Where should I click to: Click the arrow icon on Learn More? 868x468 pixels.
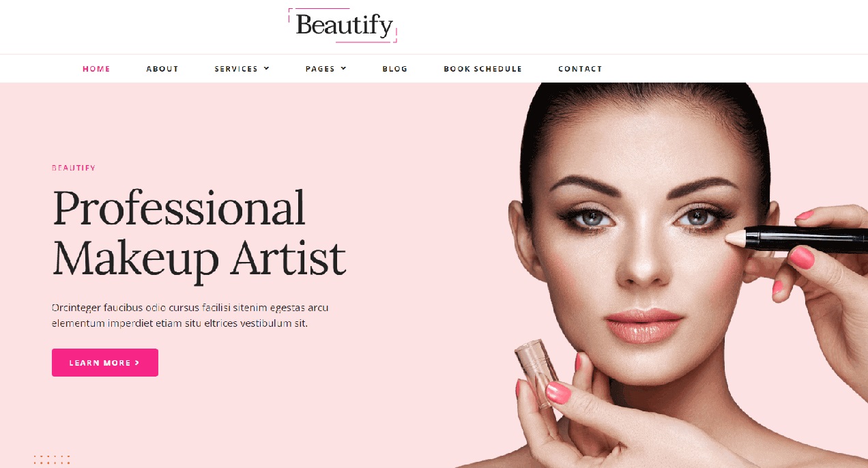[x=137, y=363]
